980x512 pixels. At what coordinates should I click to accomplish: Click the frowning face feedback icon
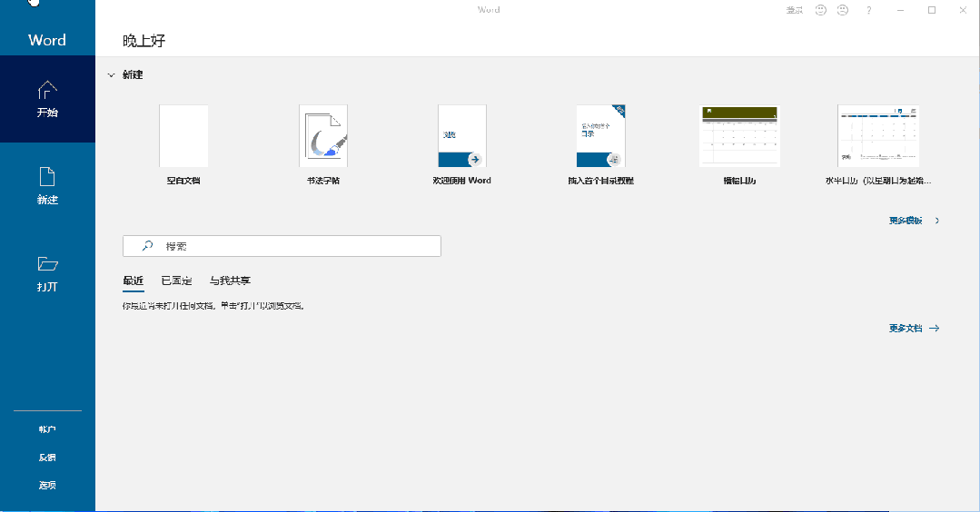[x=843, y=10]
